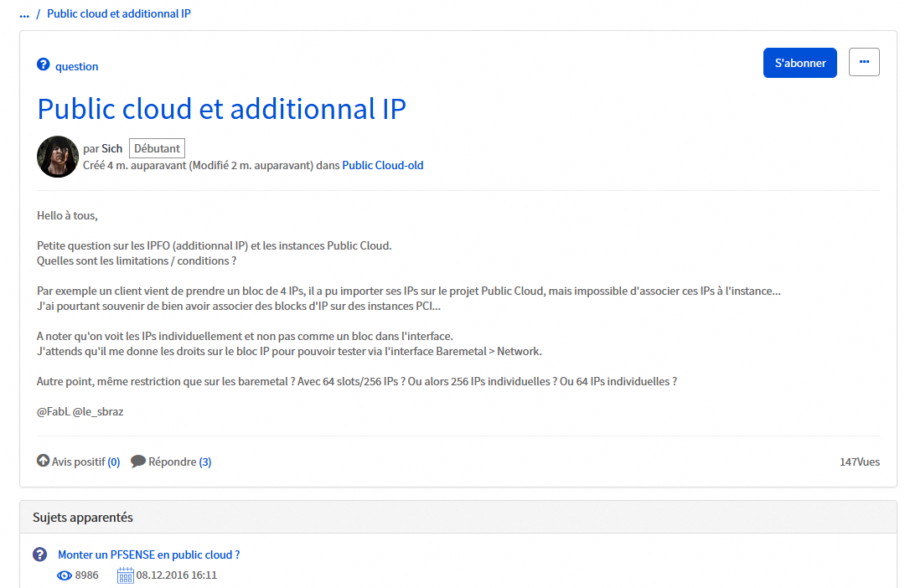
Task: Open the Public Cloud-old category link
Action: (x=383, y=166)
